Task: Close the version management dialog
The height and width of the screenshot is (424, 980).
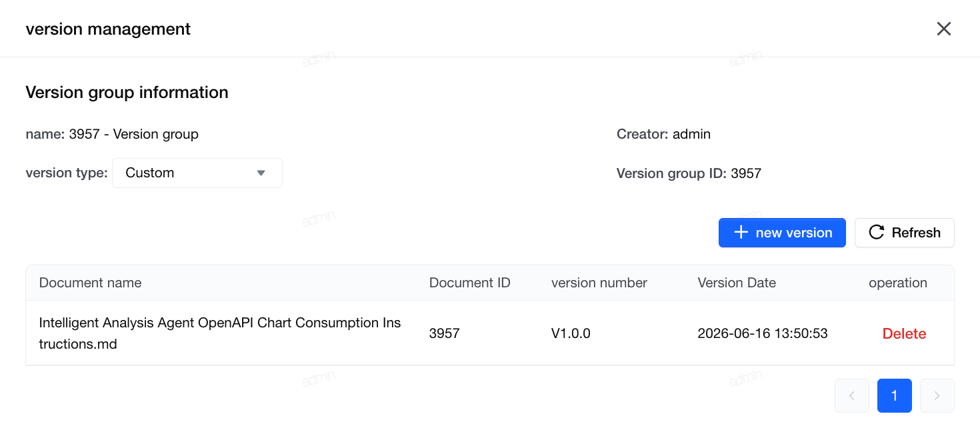Action: [944, 29]
